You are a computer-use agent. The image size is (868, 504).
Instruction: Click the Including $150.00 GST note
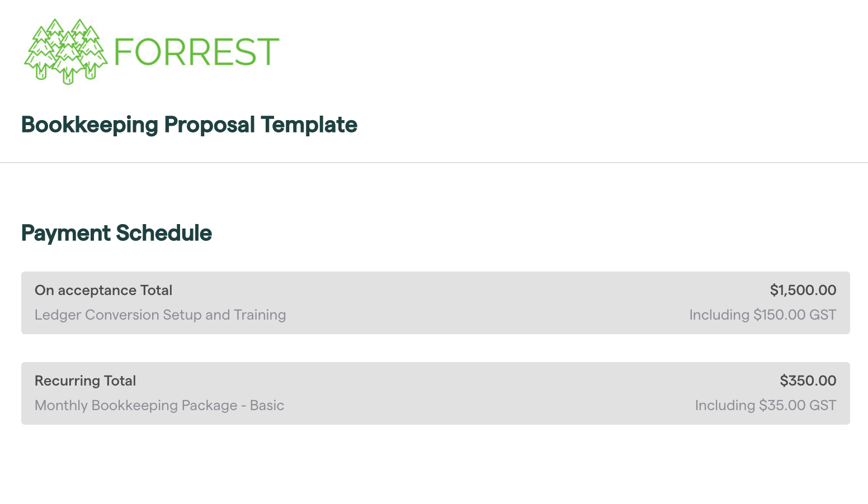pyautogui.click(x=763, y=315)
